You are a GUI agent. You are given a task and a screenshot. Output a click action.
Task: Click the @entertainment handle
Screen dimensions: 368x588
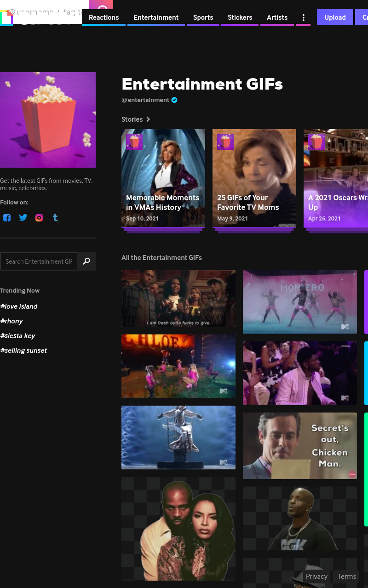coord(145,100)
